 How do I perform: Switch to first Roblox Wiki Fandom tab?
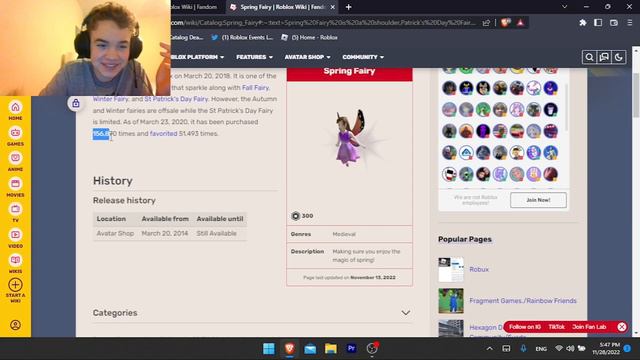tap(197, 7)
